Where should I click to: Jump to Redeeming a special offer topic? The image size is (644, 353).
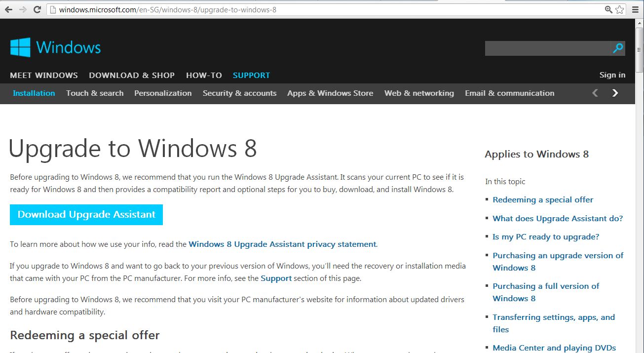(x=543, y=200)
